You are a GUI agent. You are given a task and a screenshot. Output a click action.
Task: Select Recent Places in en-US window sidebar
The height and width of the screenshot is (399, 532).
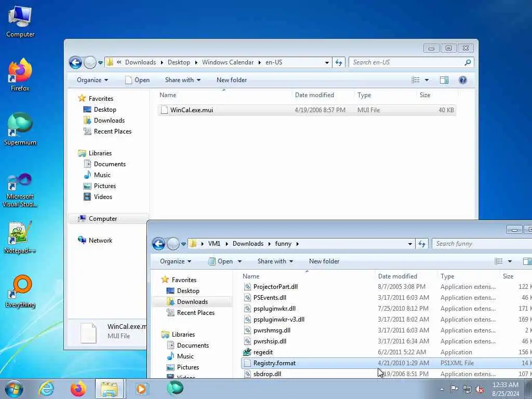112,131
